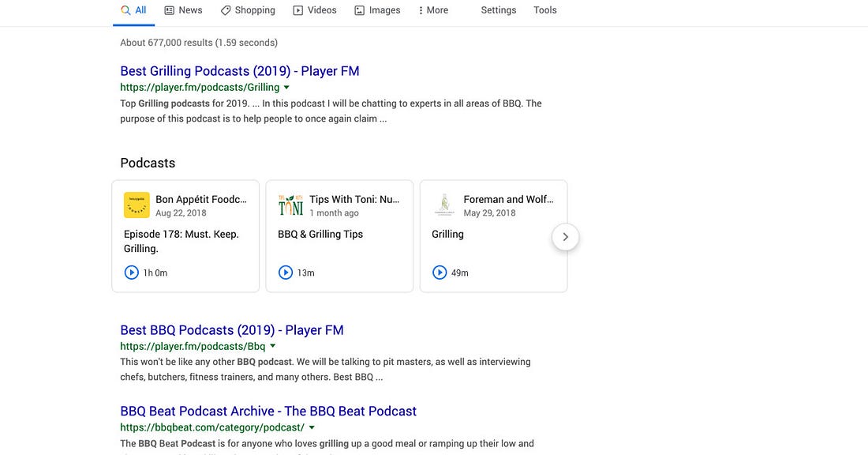
Task: Click the https://player.fm/podcasts/Bbq URL
Action: pyautogui.click(x=193, y=346)
